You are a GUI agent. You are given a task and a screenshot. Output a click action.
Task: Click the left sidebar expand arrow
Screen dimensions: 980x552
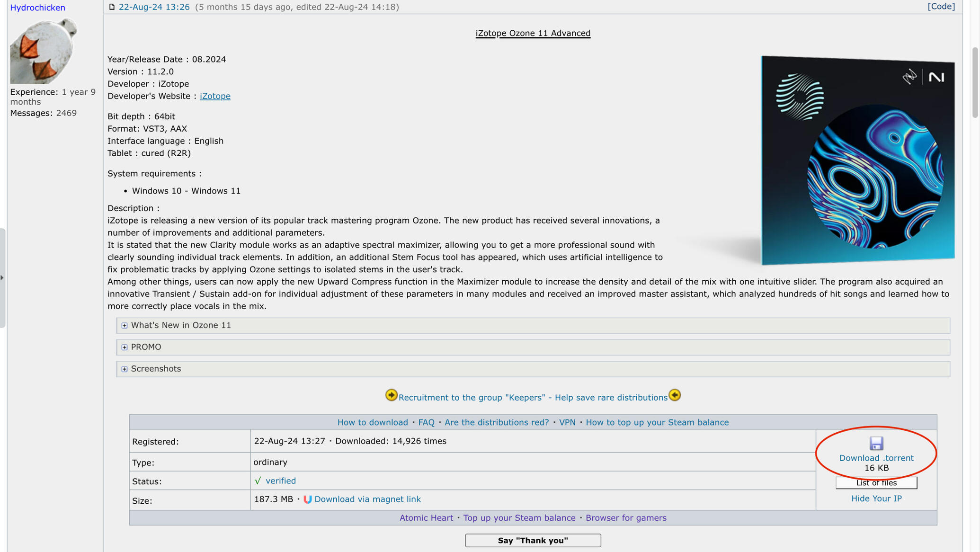2,278
